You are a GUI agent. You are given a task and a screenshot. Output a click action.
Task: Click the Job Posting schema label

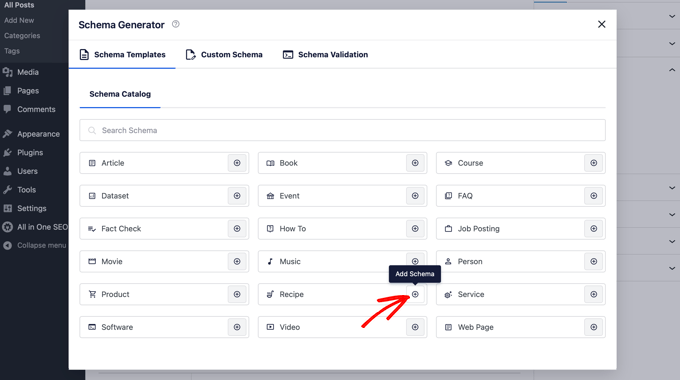(x=478, y=229)
